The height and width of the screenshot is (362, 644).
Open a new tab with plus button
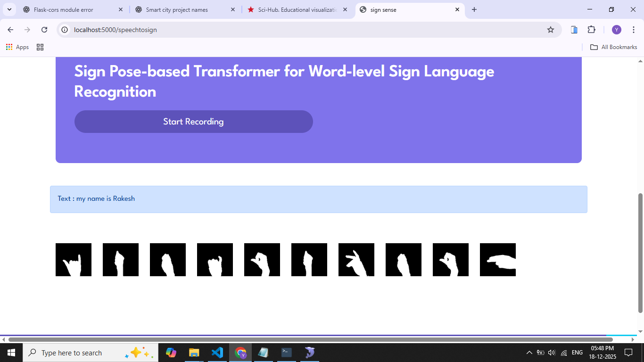[x=474, y=9]
